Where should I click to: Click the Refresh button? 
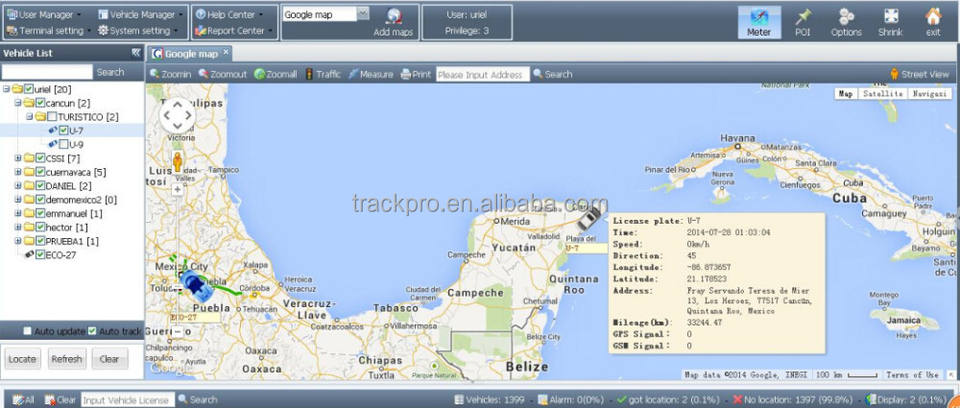coord(67,359)
